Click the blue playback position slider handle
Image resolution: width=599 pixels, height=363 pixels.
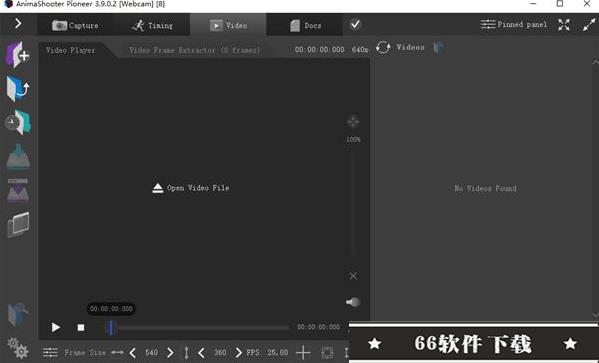click(x=111, y=327)
